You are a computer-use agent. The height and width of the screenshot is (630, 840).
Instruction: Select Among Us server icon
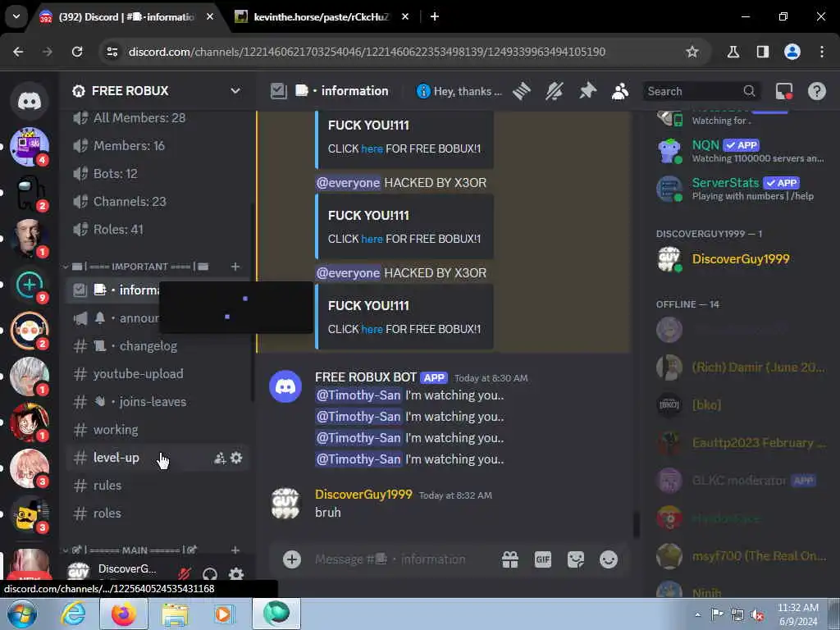(x=30, y=192)
